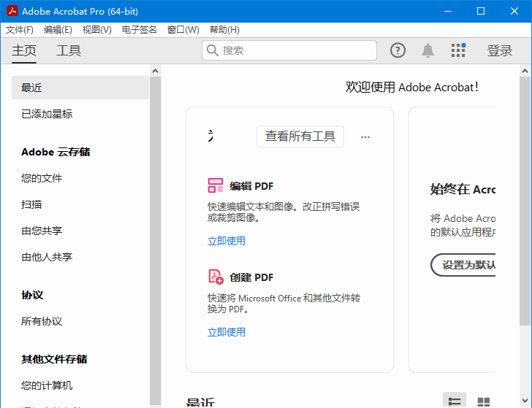Image resolution: width=532 pixels, height=408 pixels.
Task: Click the Adobe 云存储 section heading
Action: pyautogui.click(x=56, y=152)
